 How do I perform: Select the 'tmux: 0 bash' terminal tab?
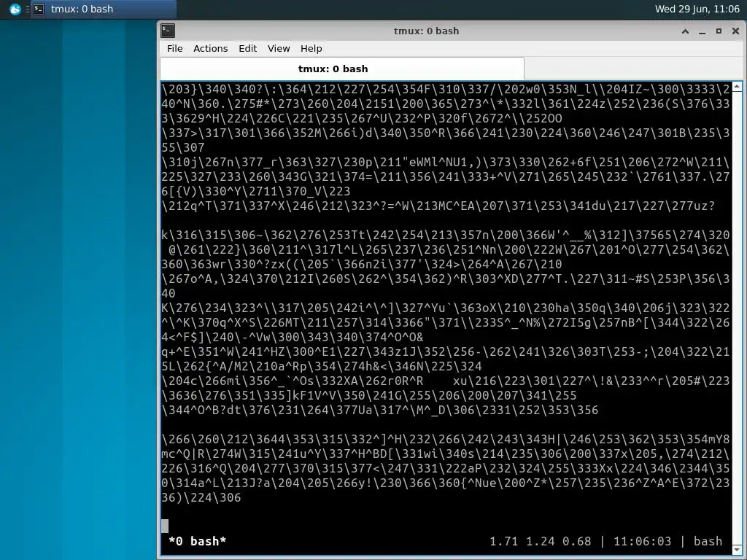tap(342, 69)
